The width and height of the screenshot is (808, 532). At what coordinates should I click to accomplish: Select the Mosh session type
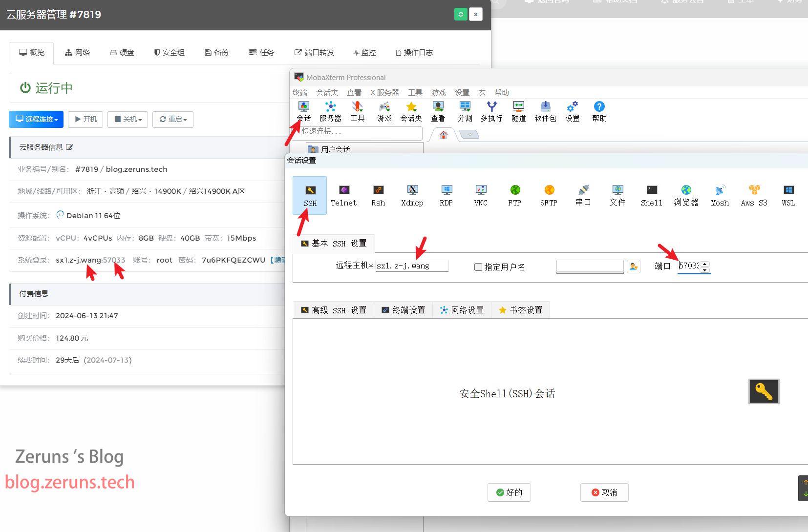pos(720,196)
